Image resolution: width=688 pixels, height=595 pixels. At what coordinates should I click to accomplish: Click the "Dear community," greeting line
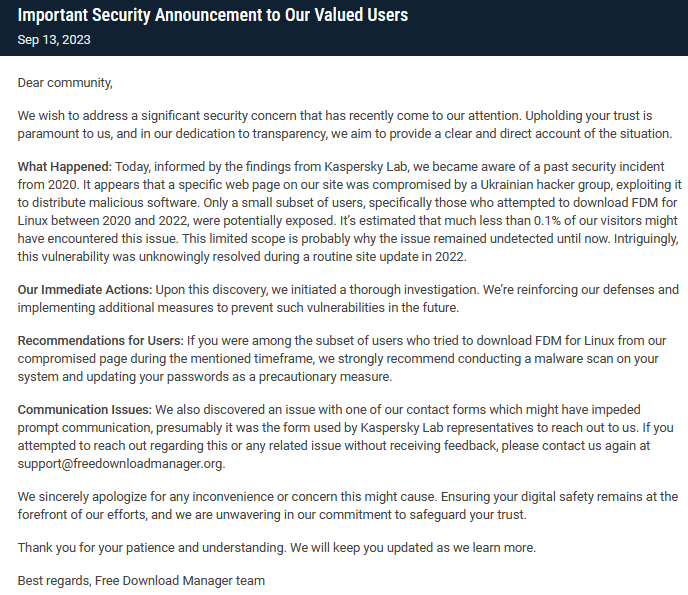(x=65, y=82)
